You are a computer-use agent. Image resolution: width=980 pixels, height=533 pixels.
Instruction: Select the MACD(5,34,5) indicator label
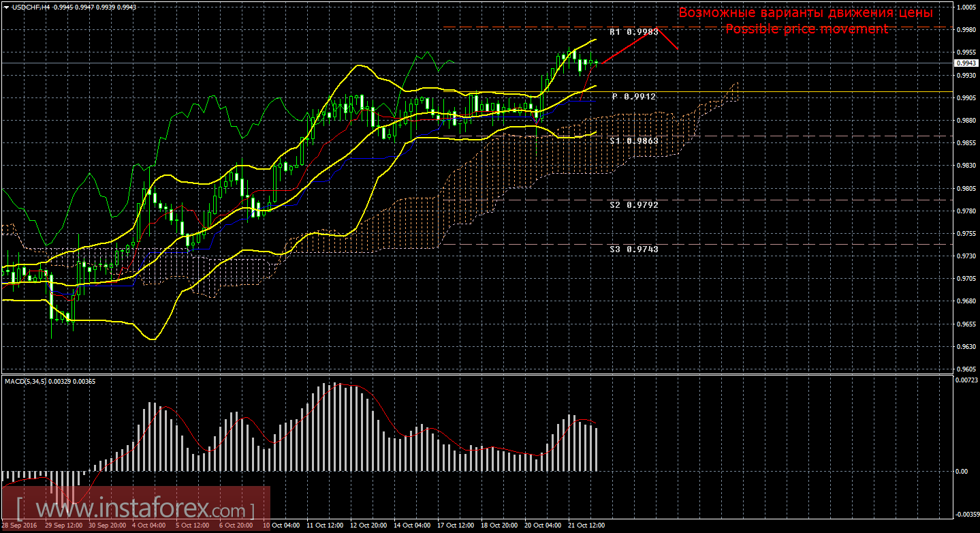coord(26,381)
